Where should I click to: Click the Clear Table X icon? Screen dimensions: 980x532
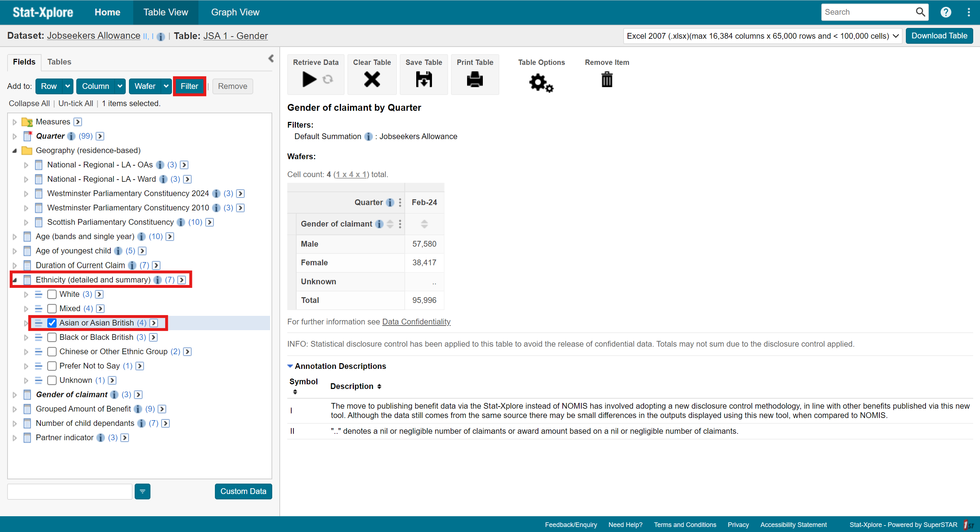[x=372, y=80]
